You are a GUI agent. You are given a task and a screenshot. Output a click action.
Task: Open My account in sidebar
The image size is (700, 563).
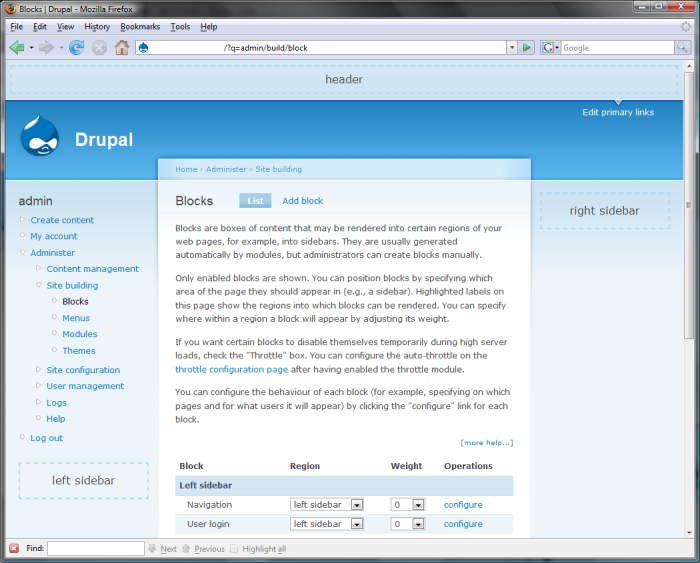coord(54,236)
